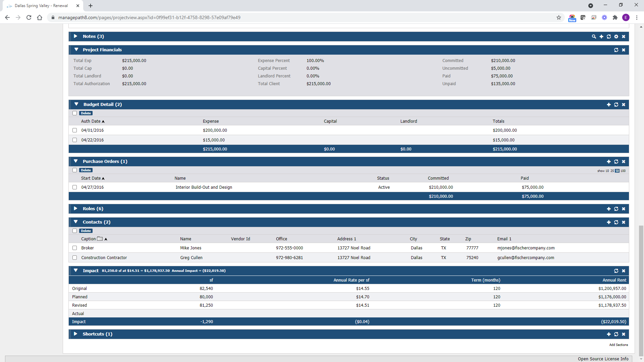The width and height of the screenshot is (644, 362).
Task: Open the Notes section settings gear
Action: pyautogui.click(x=616, y=37)
